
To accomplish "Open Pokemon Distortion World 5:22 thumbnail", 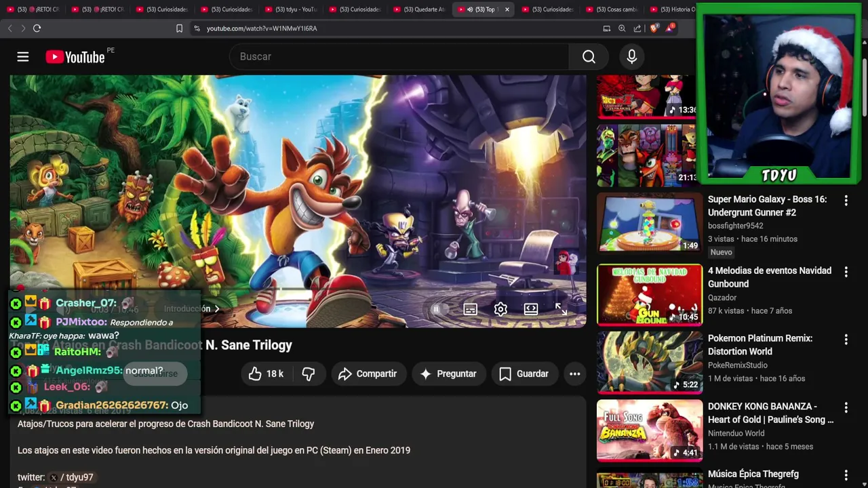I will click(650, 363).
